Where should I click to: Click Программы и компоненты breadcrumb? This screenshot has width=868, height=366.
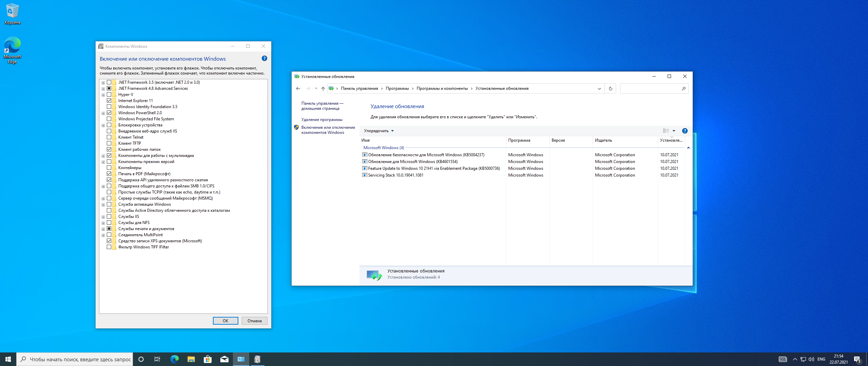442,88
